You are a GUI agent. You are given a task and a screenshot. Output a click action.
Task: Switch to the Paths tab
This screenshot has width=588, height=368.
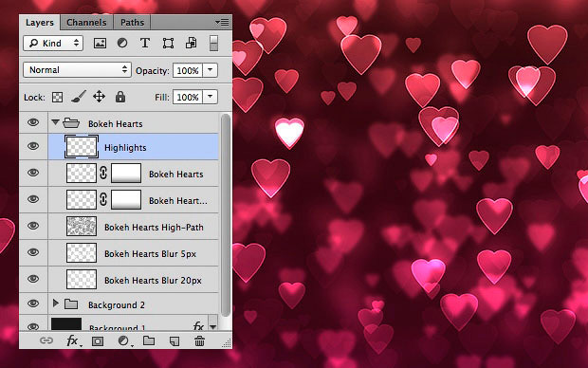tap(132, 23)
